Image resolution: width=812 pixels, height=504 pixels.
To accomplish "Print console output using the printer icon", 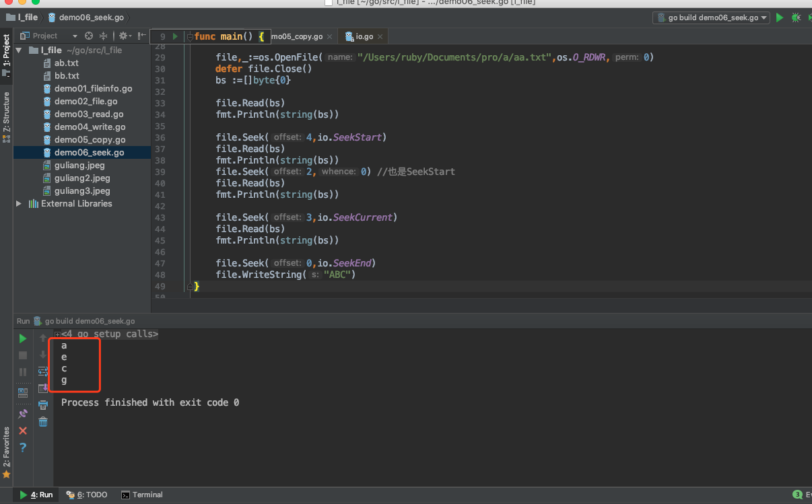I will coord(43,405).
